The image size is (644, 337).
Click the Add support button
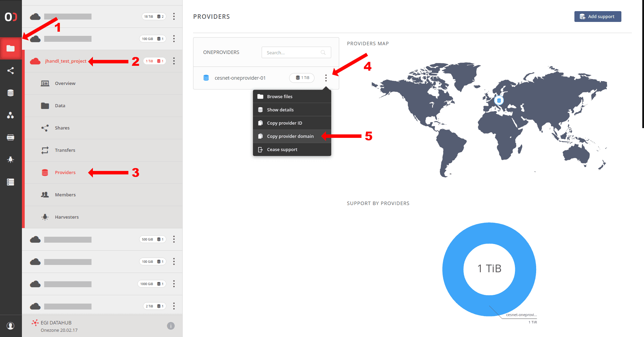(x=597, y=17)
